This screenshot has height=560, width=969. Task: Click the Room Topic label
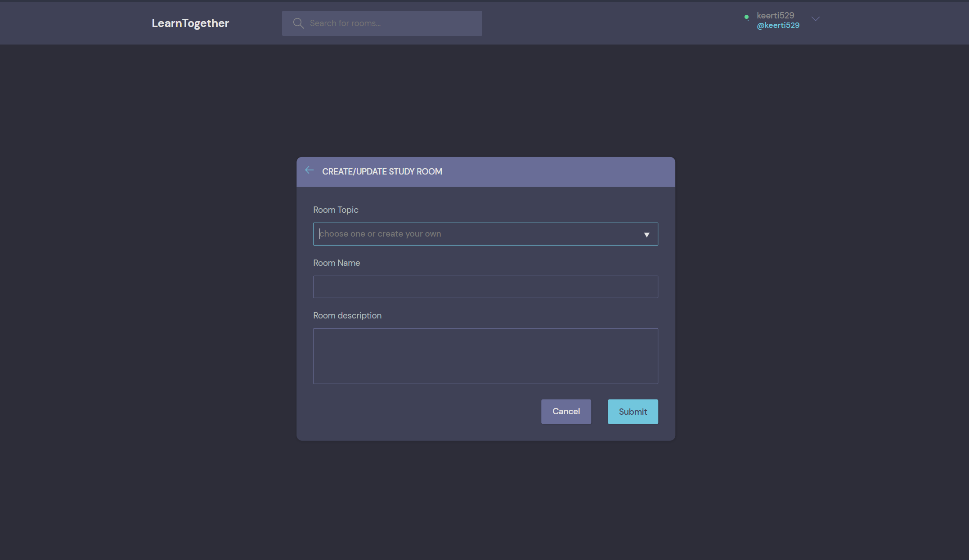pos(336,210)
